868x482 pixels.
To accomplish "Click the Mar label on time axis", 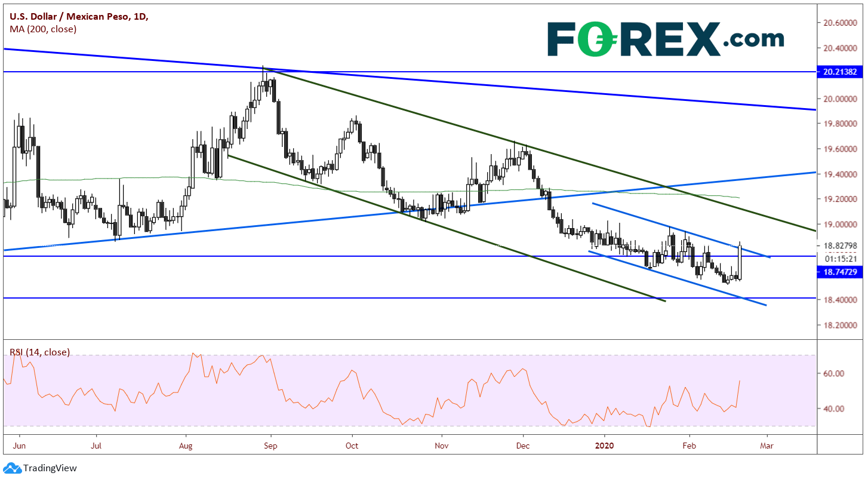I will coord(767,445).
